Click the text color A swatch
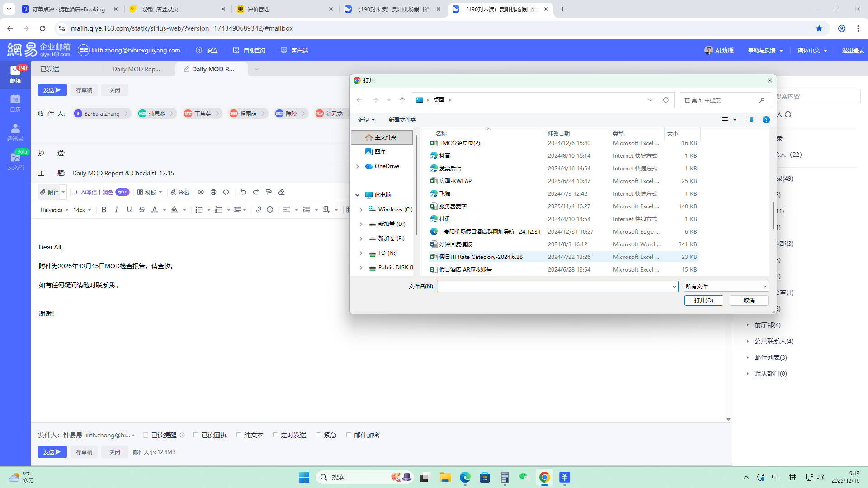The height and width of the screenshot is (488, 868). (155, 210)
